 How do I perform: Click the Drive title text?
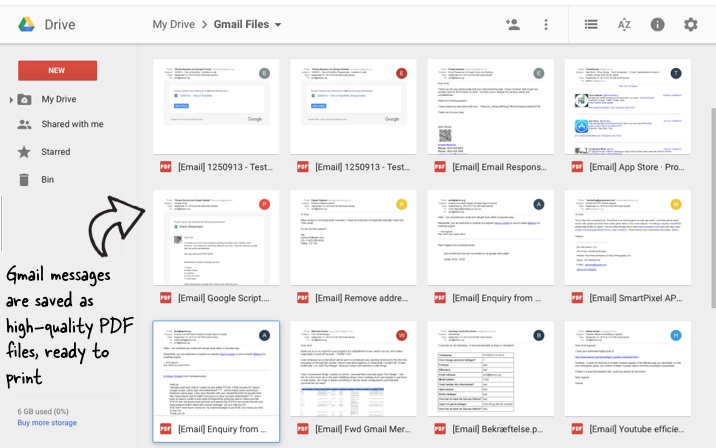point(60,24)
